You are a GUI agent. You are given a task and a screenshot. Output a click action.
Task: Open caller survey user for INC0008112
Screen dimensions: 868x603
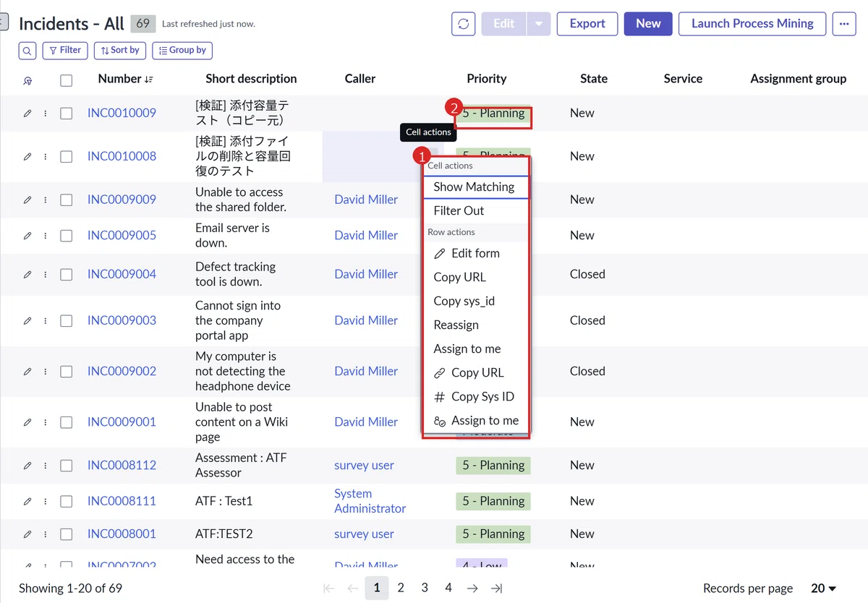click(x=364, y=466)
